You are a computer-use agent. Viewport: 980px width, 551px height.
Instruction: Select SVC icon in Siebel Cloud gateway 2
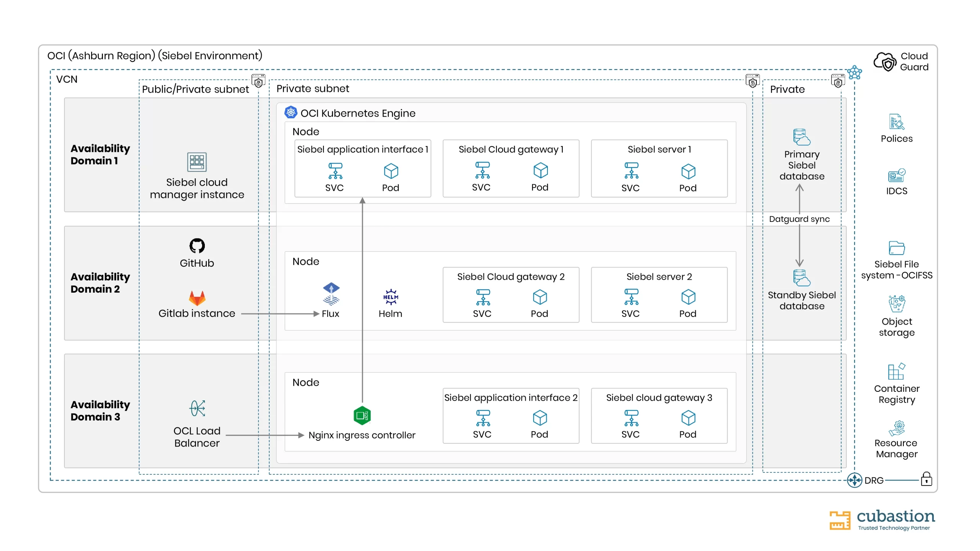coord(483,297)
